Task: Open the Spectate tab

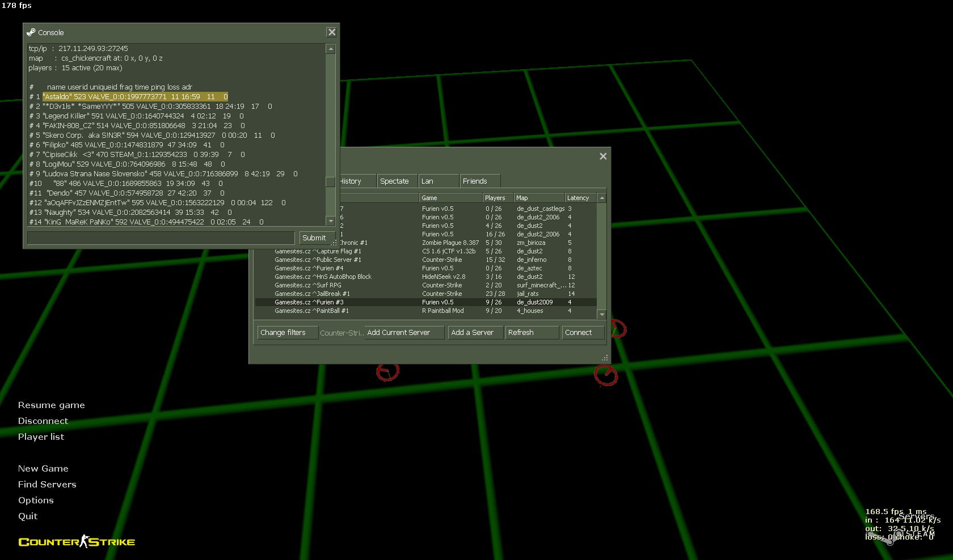Action: coord(397,181)
